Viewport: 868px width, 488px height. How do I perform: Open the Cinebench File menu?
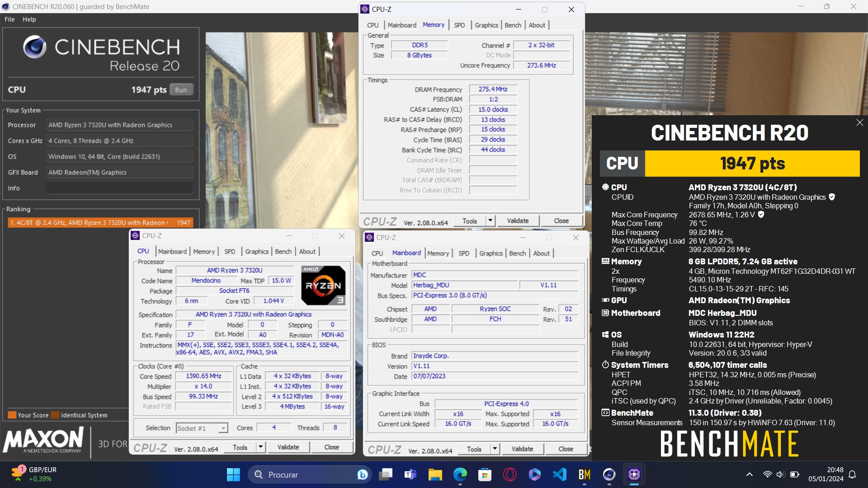pyautogui.click(x=9, y=19)
